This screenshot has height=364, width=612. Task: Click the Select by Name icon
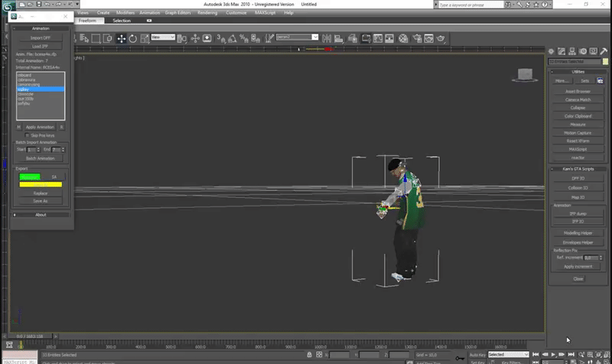coord(84,38)
